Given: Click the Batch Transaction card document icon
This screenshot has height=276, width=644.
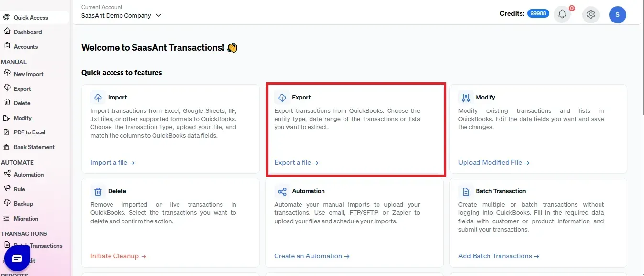Looking at the screenshot, I should point(466,191).
